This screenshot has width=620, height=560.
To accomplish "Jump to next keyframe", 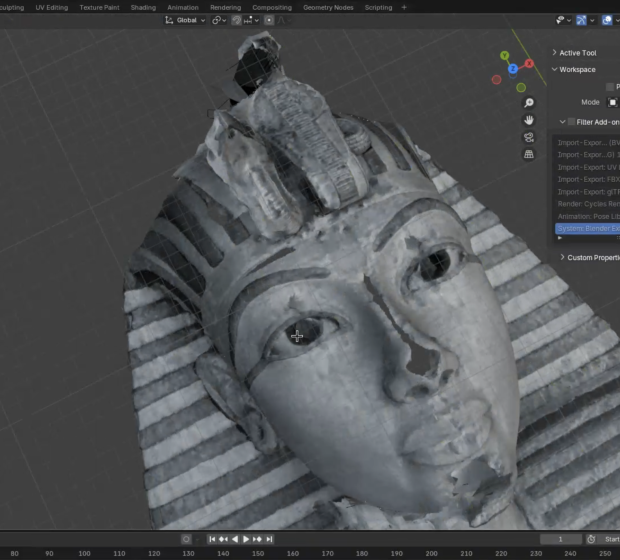I will [257, 539].
